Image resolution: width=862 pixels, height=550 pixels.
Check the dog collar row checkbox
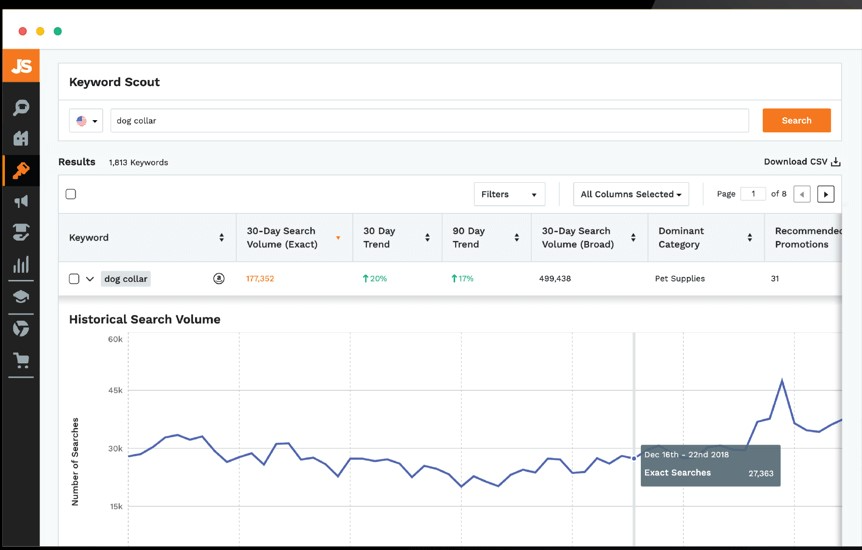(x=74, y=279)
